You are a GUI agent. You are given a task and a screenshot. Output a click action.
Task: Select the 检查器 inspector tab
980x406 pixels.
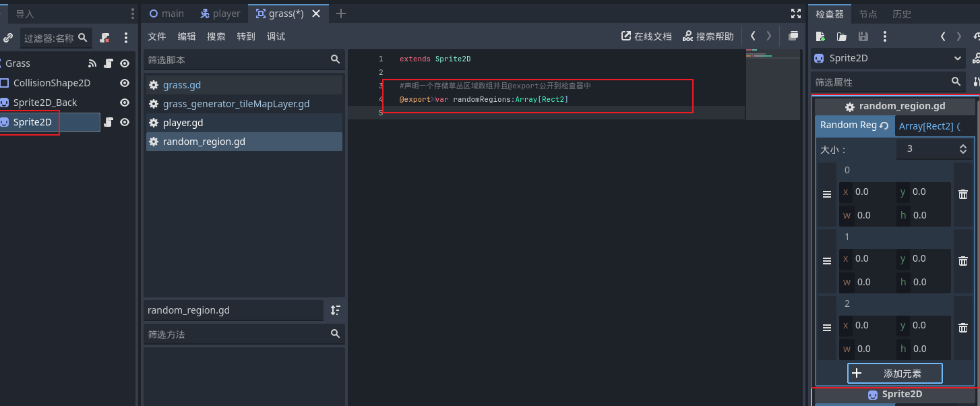[830, 13]
